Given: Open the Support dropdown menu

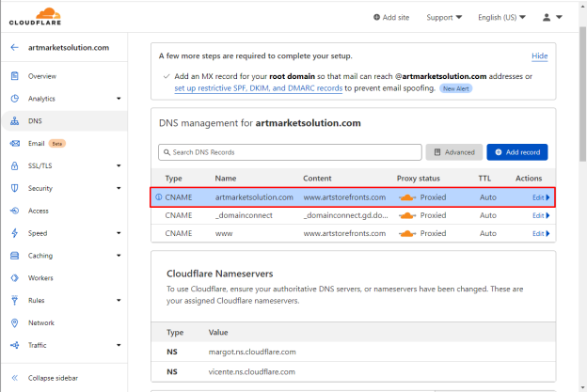Looking at the screenshot, I should pos(444,17).
